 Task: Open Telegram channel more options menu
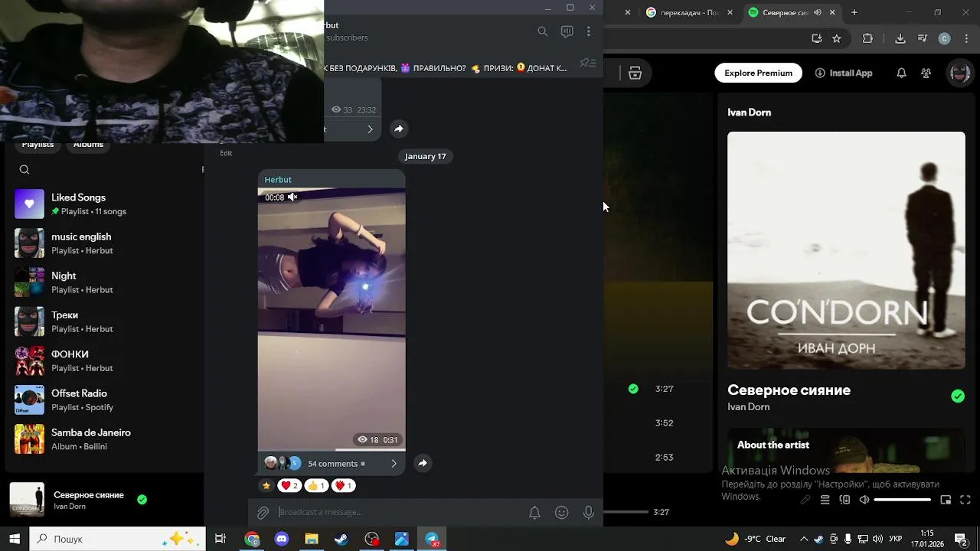(x=589, y=31)
